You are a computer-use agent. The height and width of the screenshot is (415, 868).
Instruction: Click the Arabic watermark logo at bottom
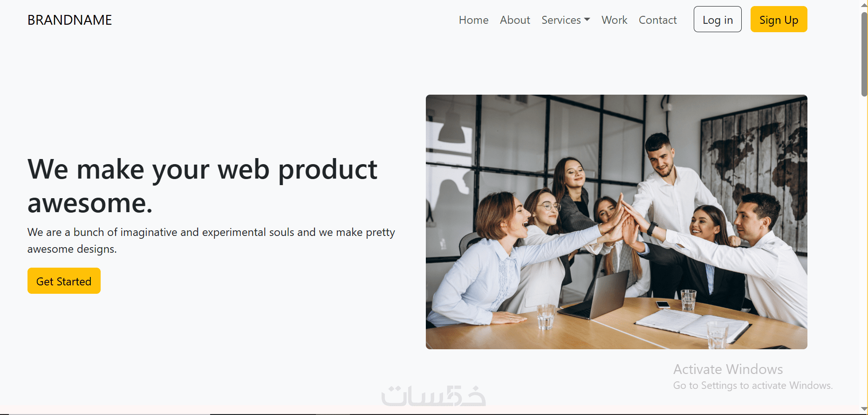tap(433, 396)
